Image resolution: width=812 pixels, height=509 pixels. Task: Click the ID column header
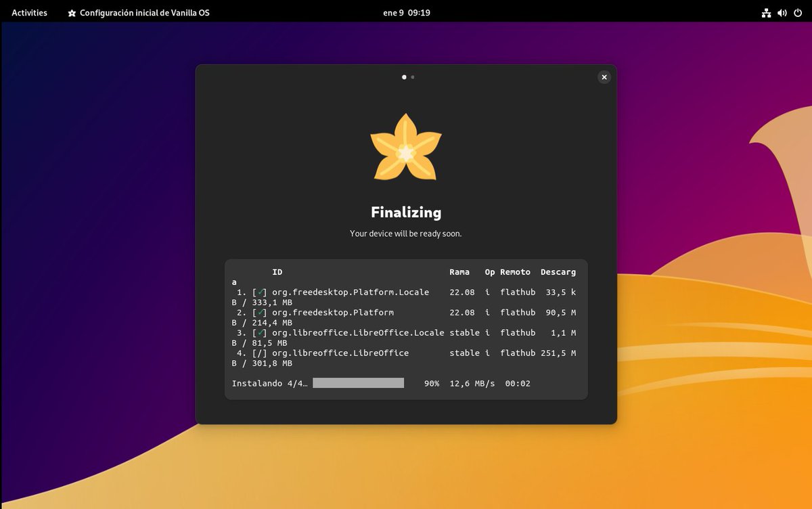[277, 272]
